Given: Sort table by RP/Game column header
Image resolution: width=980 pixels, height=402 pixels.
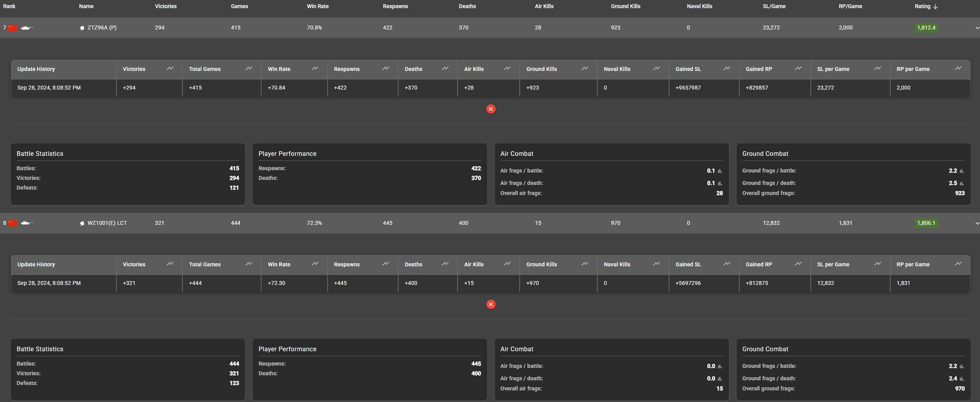Looking at the screenshot, I should (850, 6).
